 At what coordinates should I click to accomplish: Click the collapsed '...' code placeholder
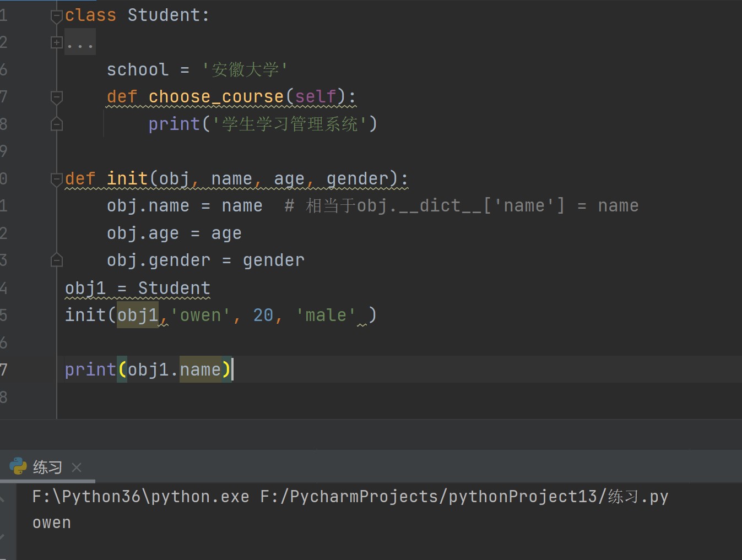point(80,43)
